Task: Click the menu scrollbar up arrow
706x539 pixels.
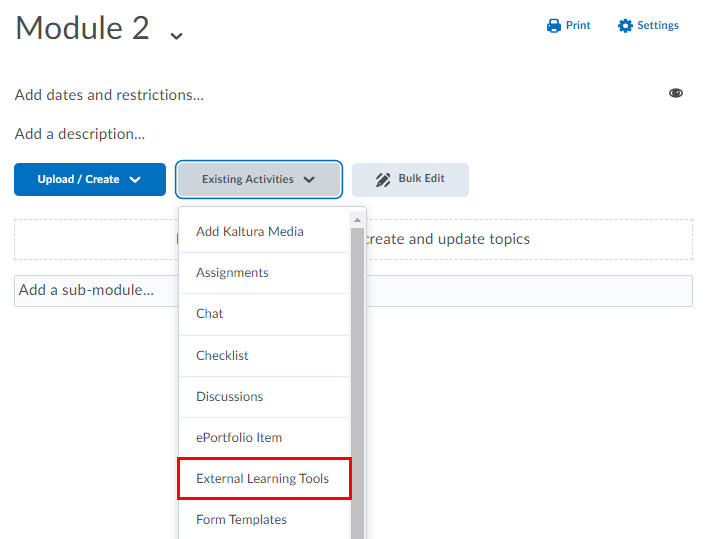Action: (357, 219)
